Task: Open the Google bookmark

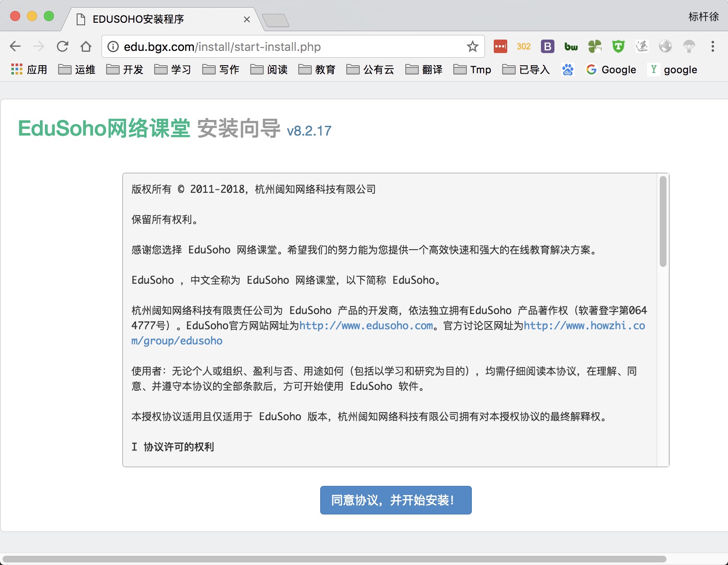Action: coord(611,69)
